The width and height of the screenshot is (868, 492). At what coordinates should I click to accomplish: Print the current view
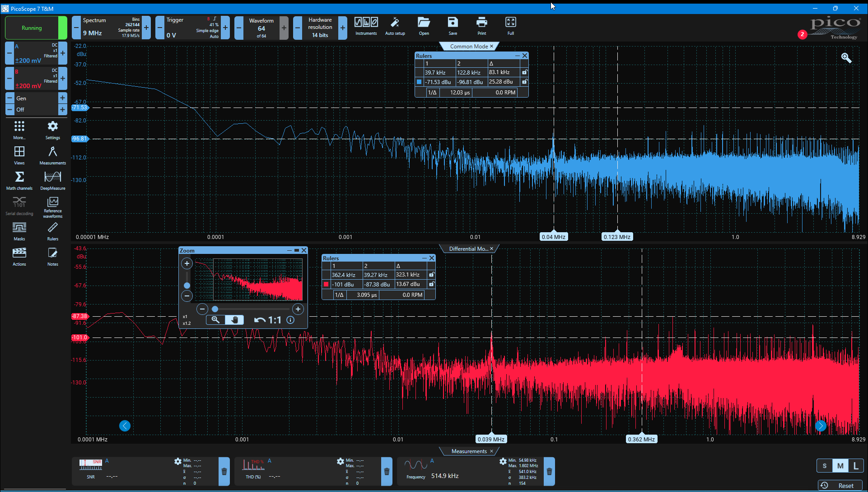pyautogui.click(x=481, y=27)
